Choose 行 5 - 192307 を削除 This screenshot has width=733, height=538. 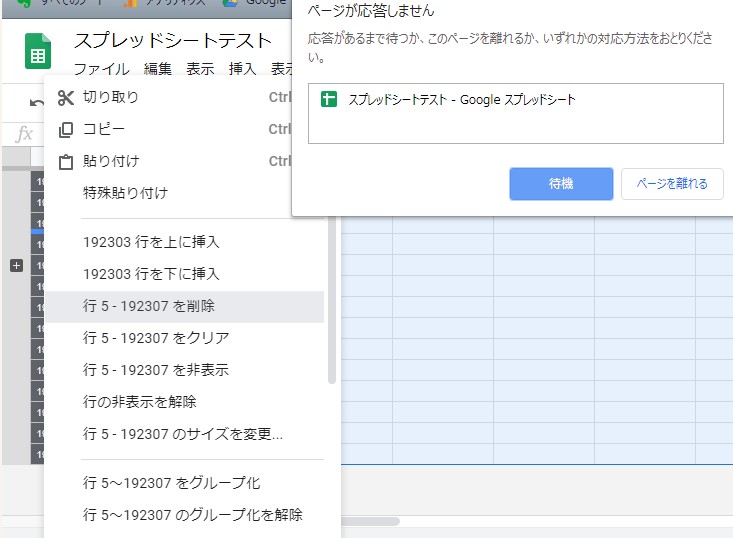[149, 306]
